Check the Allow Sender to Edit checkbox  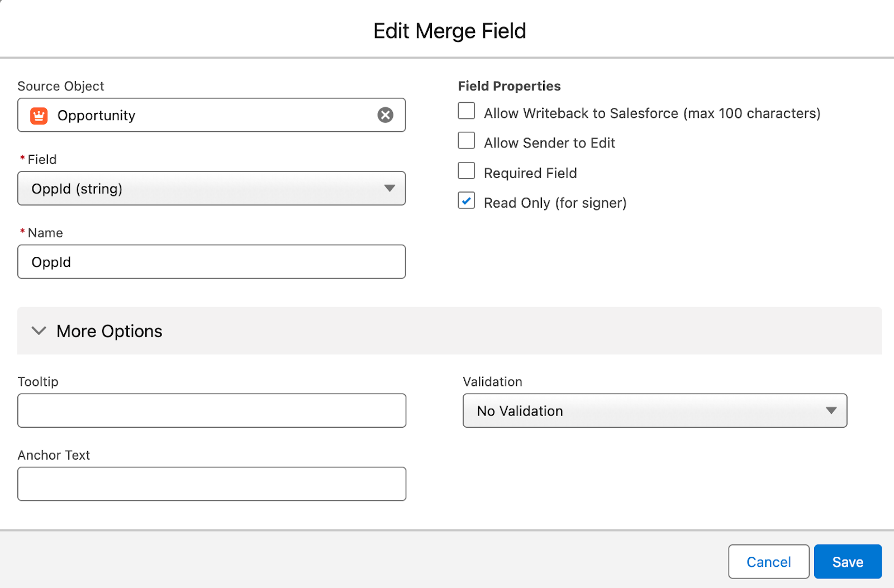tap(466, 140)
